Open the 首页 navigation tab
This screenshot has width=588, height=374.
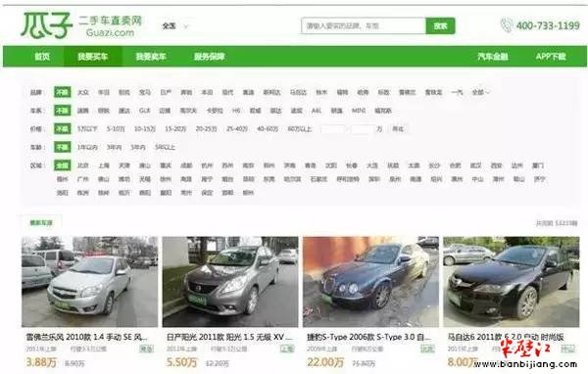click(42, 57)
